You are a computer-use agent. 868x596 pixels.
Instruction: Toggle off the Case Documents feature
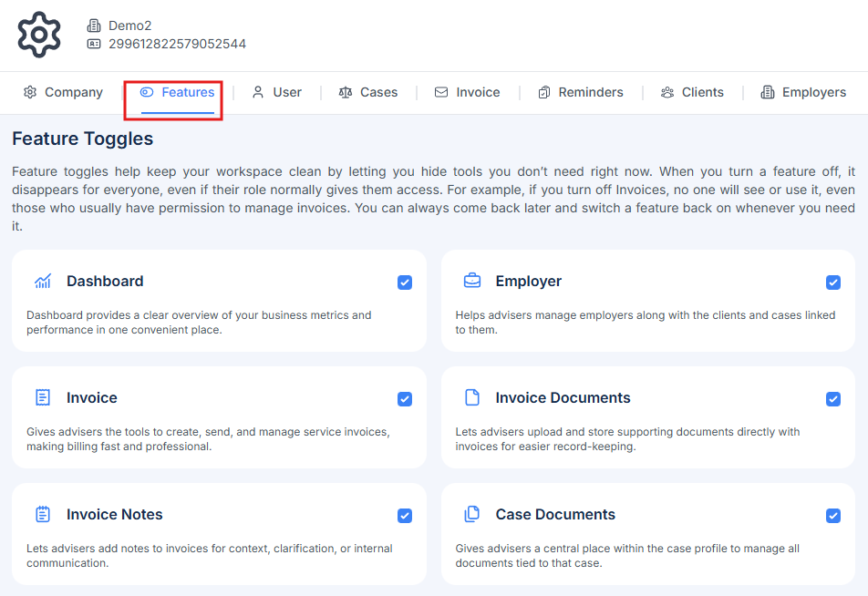tap(832, 516)
